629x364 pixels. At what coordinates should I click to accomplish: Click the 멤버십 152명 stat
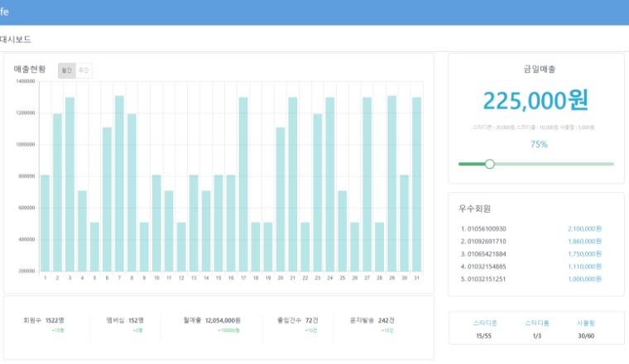(x=125, y=320)
